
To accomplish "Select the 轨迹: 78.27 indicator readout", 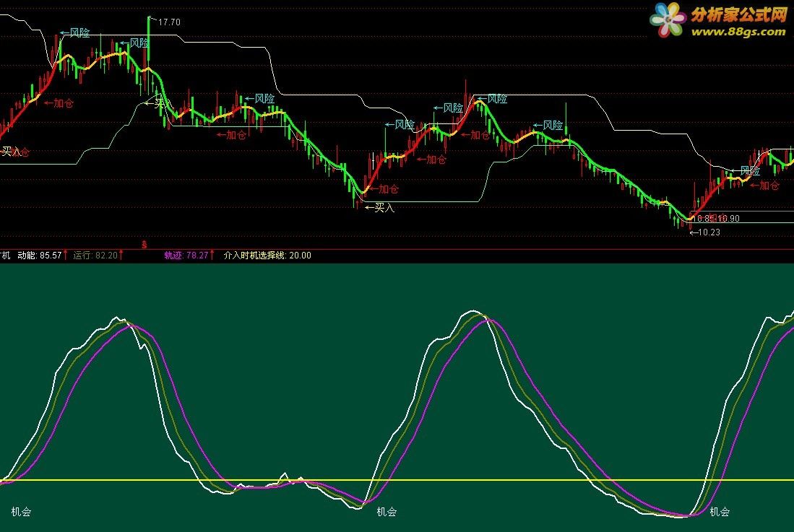I will 186,256.
